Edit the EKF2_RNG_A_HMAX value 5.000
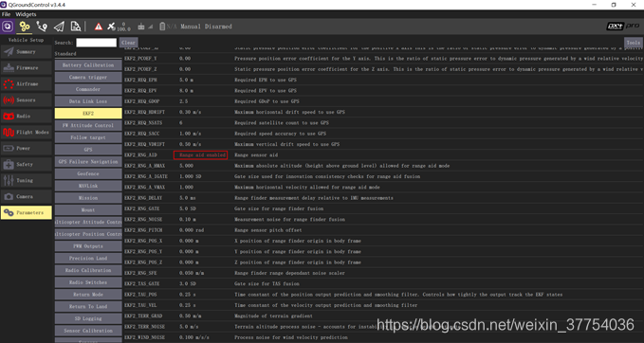This screenshot has width=644, height=343. click(x=186, y=166)
